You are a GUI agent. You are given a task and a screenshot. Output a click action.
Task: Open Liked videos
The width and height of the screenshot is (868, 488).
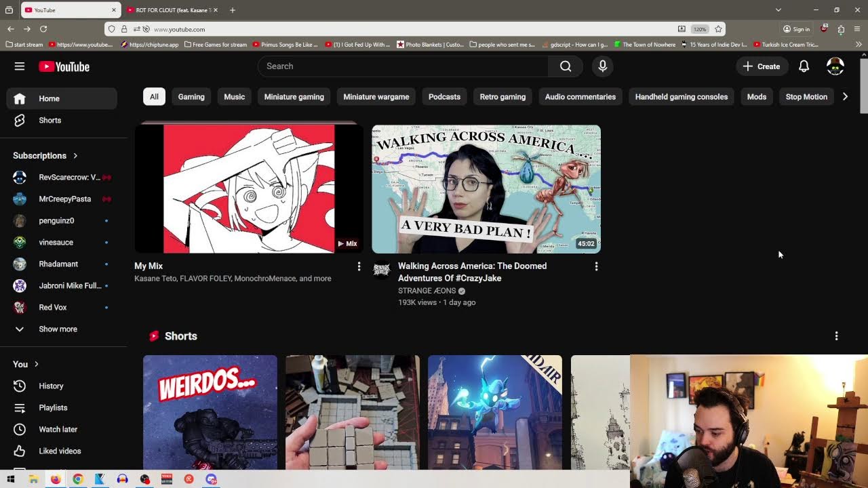(62, 451)
